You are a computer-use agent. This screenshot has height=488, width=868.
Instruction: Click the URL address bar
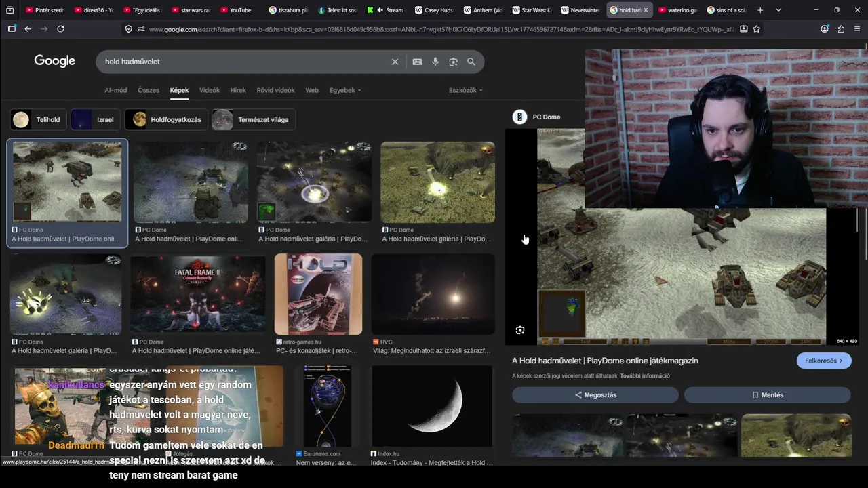[x=441, y=29]
